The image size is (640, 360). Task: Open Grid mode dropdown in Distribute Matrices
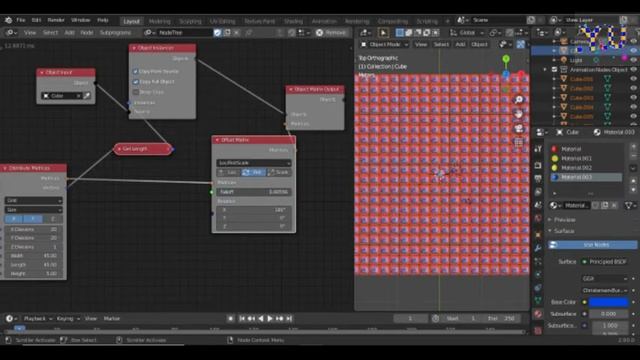click(33, 200)
